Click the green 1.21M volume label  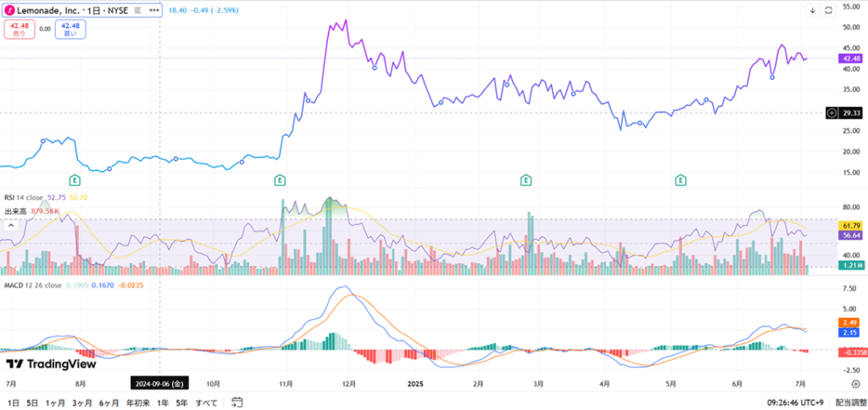tap(849, 267)
